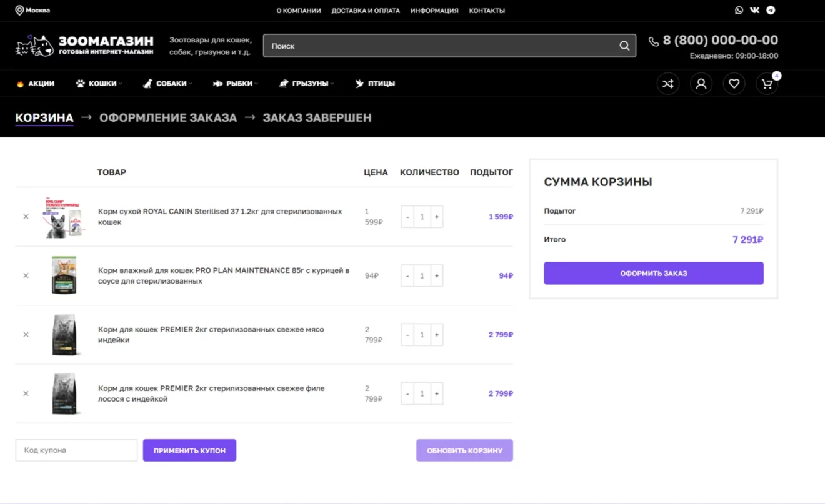
Task: Open the WhatsApp contact icon
Action: point(739,10)
